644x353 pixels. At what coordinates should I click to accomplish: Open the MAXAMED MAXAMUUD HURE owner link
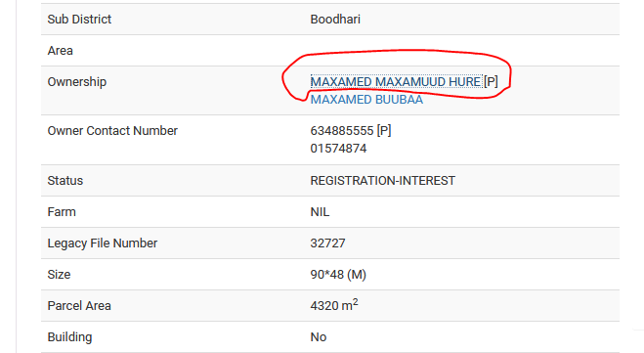396,82
